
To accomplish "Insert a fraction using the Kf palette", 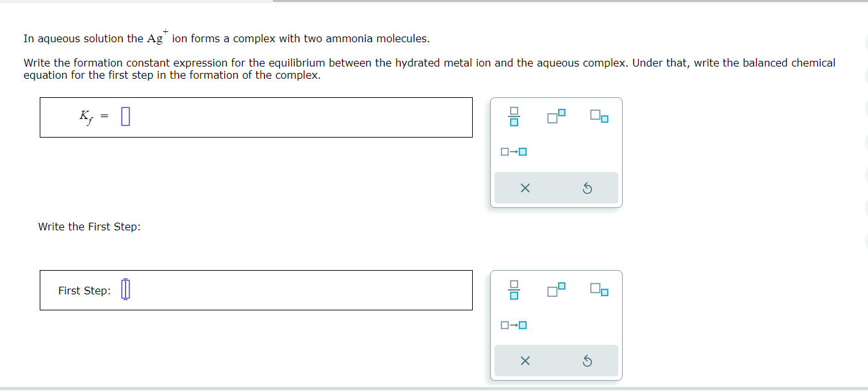I will (x=513, y=116).
